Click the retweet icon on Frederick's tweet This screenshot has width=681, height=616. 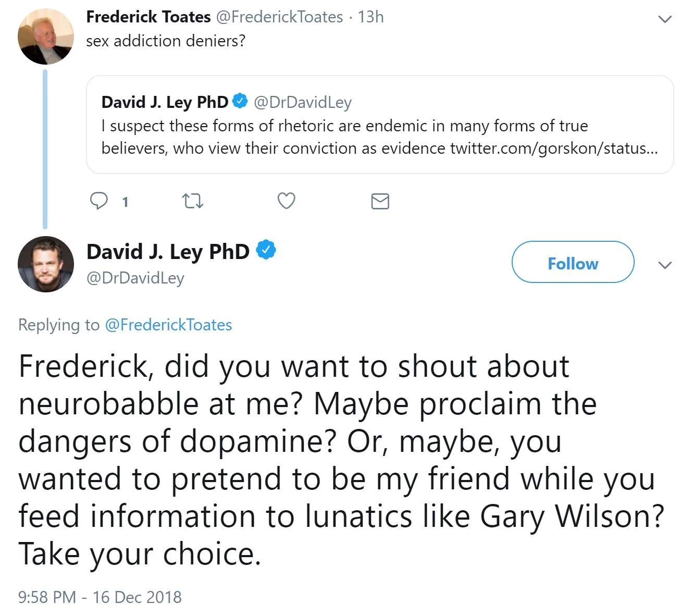[193, 201]
